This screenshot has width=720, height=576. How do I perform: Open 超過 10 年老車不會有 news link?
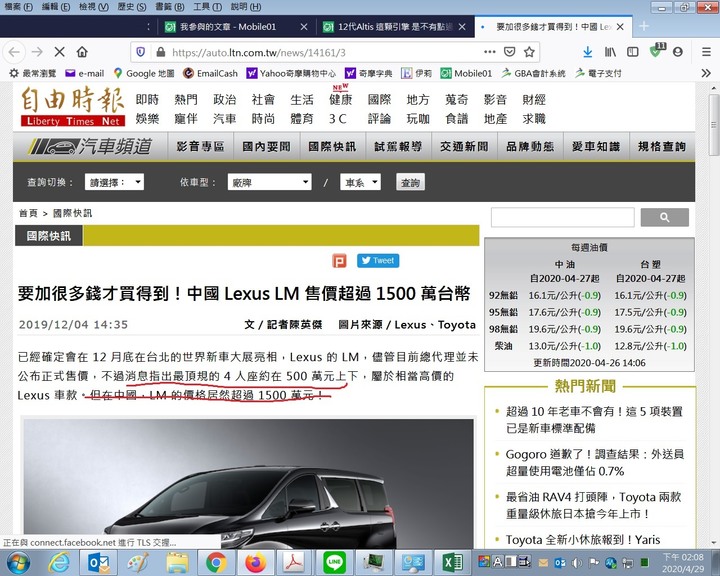pos(594,419)
